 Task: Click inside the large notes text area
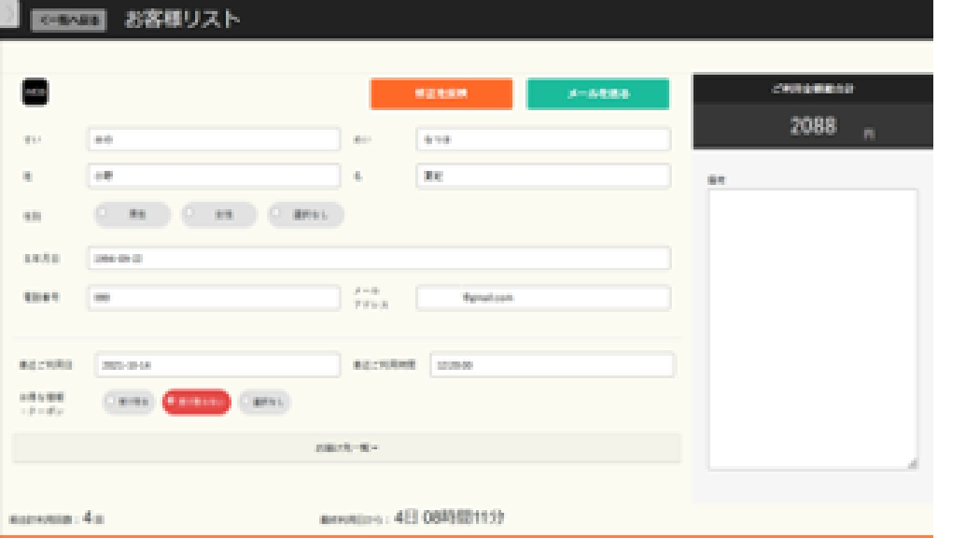(812, 327)
